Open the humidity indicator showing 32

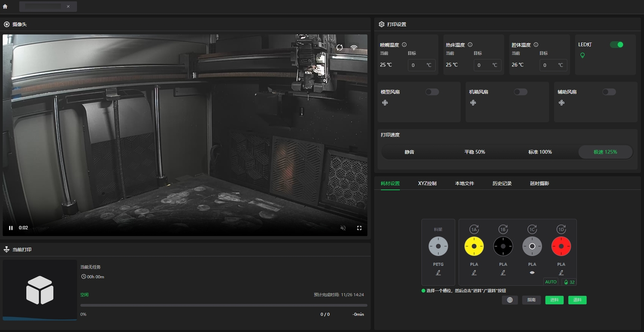569,282
